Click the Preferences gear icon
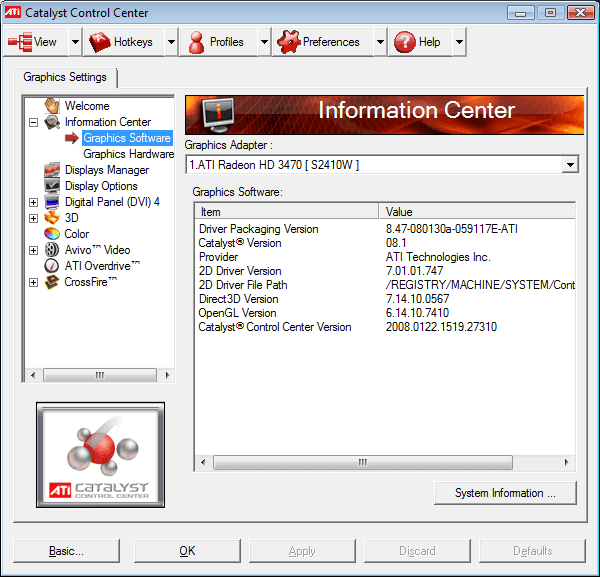 click(x=289, y=42)
